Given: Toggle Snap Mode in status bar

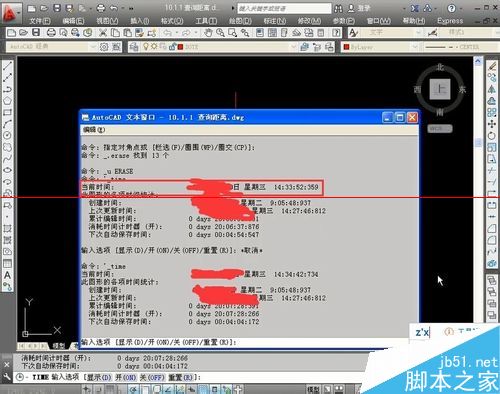Looking at the screenshot, I should pyautogui.click(x=99, y=389).
